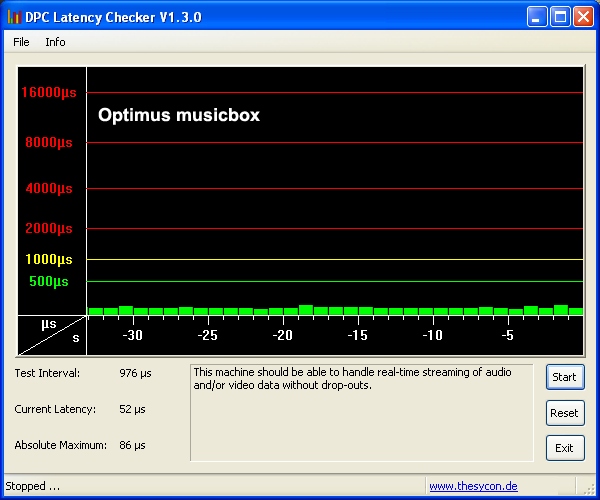Click the -30 time axis label
600x500 pixels.
(x=132, y=335)
